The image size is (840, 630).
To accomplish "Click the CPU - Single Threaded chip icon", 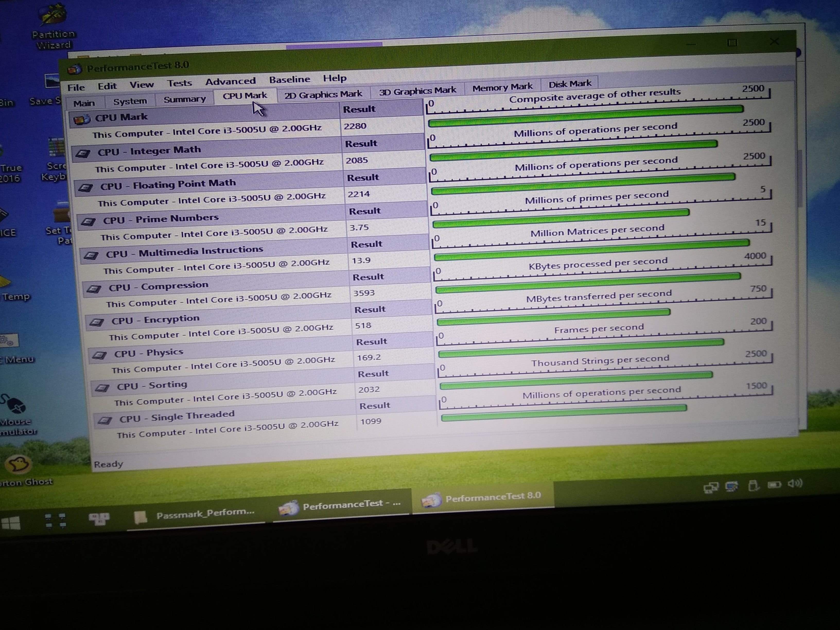I will [104, 420].
